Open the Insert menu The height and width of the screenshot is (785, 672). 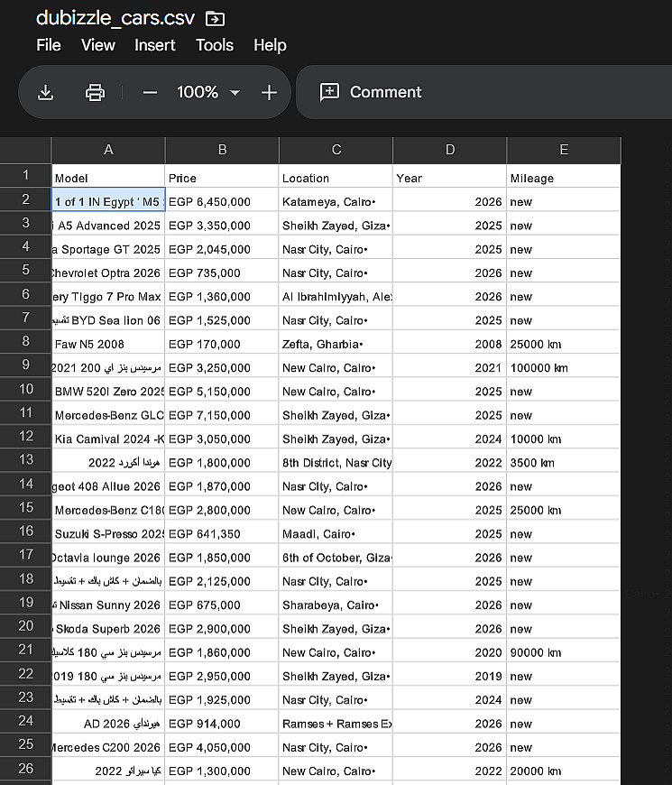(x=155, y=45)
